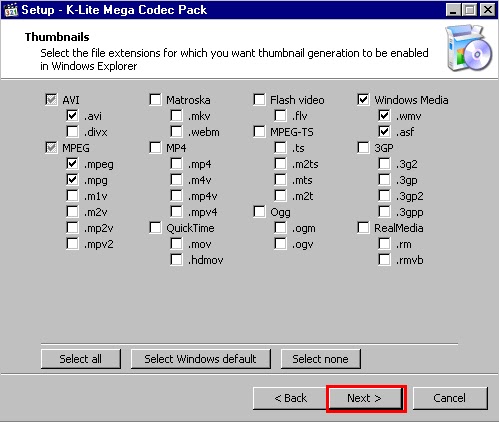This screenshot has width=499, height=422.
Task: Check the .3g2 extension box
Action: coord(384,163)
